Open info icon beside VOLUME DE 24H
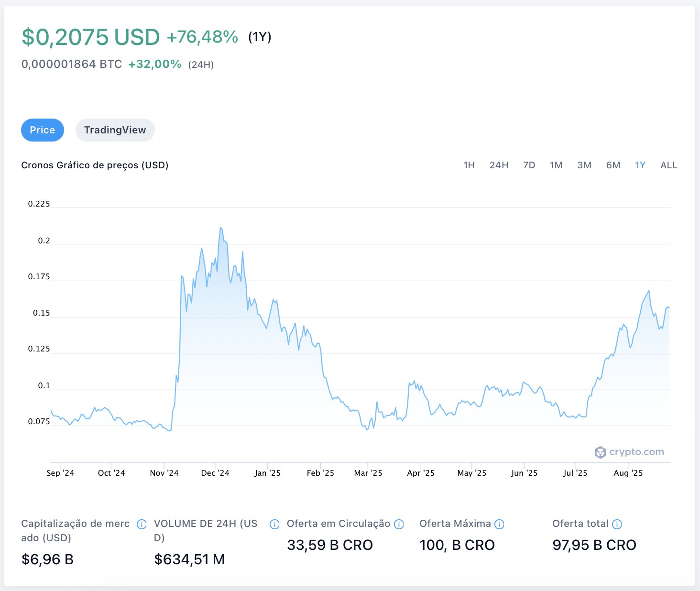Image resolution: width=700 pixels, height=591 pixels. tap(274, 524)
